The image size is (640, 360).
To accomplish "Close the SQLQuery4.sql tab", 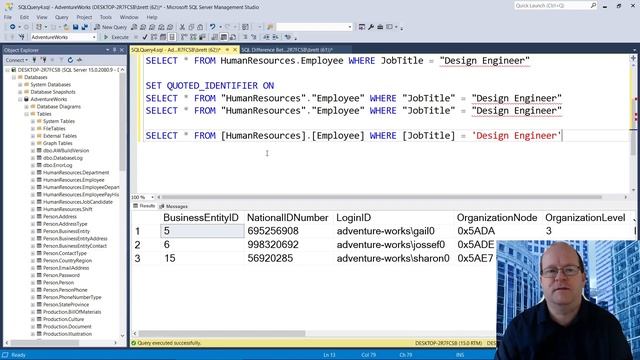I will pyautogui.click(x=235, y=50).
